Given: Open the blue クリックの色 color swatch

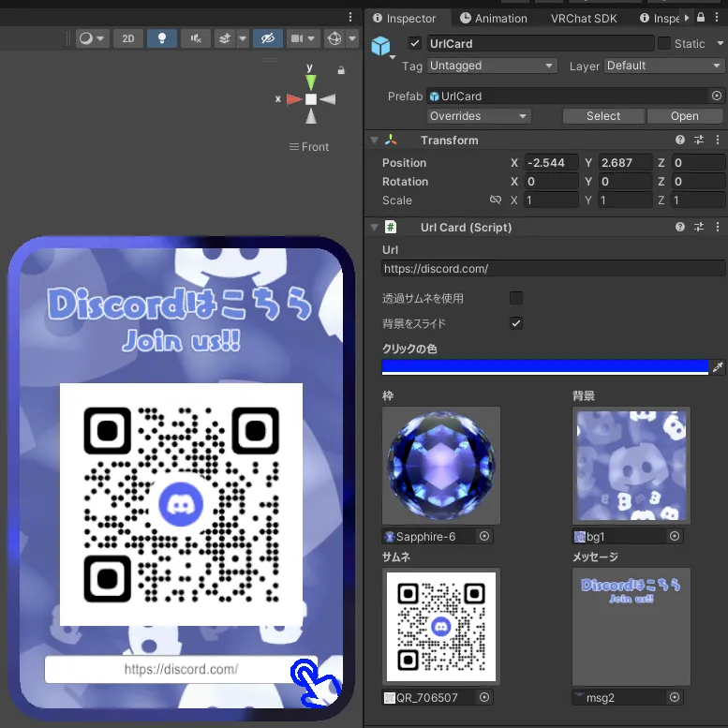Looking at the screenshot, I should [545, 367].
